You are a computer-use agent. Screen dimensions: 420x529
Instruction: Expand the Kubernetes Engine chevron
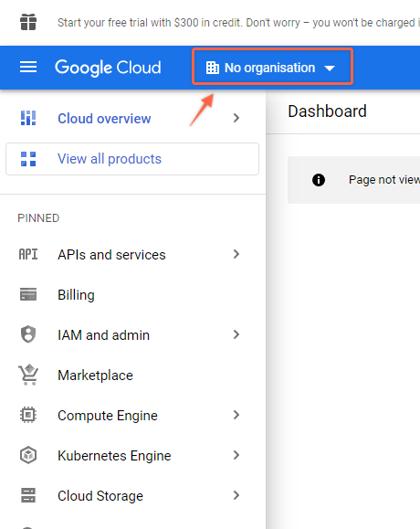coord(236,455)
